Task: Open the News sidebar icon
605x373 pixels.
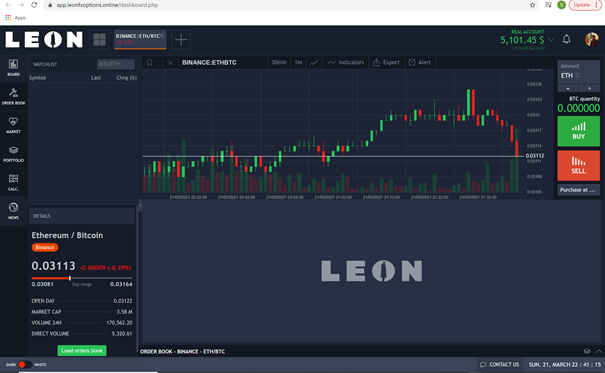Action: coord(13,211)
